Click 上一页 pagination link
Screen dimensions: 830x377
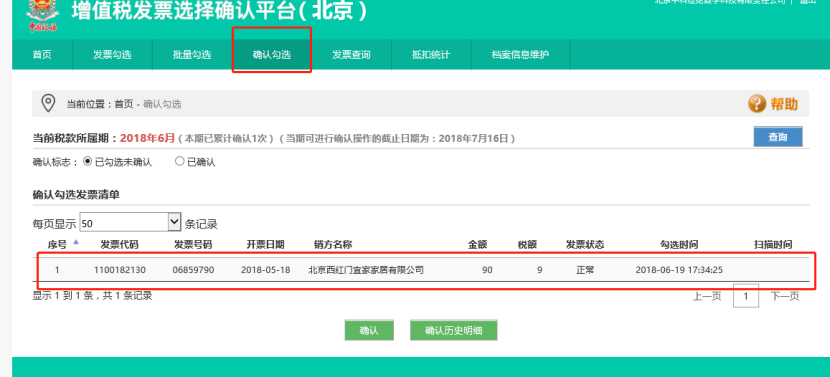707,297
